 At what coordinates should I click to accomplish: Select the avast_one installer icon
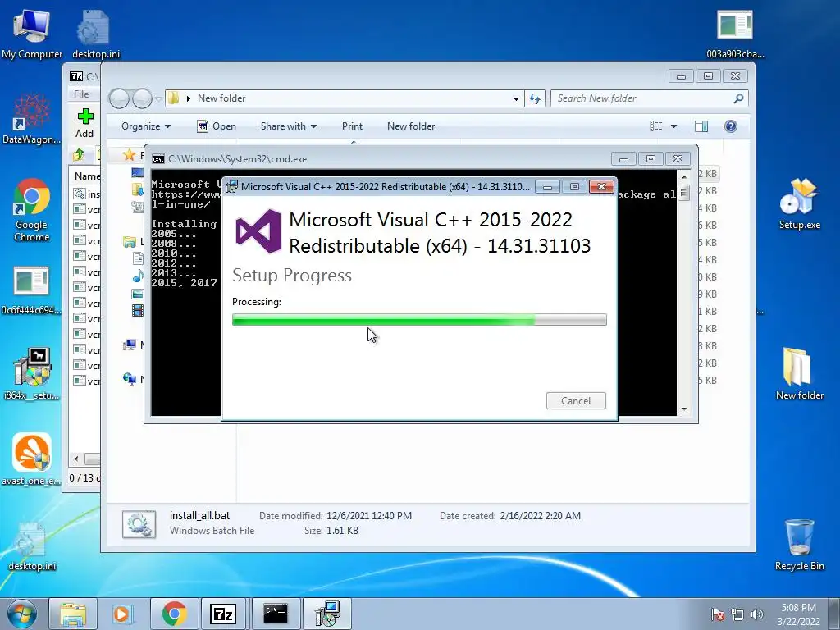(x=32, y=459)
